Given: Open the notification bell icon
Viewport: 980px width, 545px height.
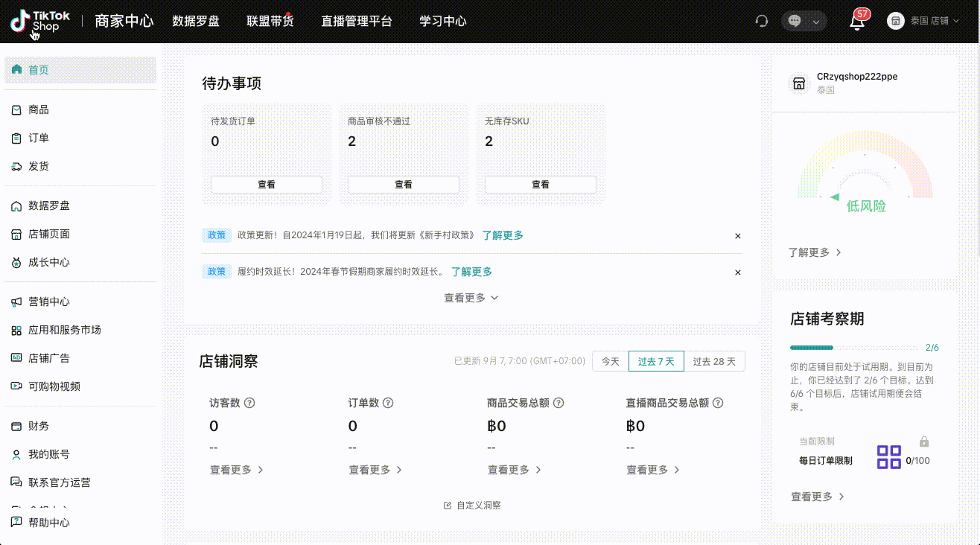Looking at the screenshot, I should click(x=857, y=22).
